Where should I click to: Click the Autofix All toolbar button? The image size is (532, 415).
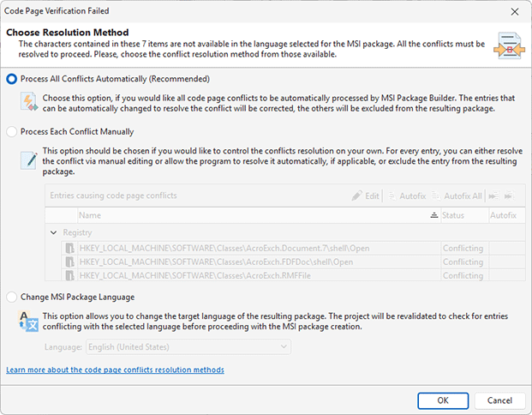(x=457, y=195)
